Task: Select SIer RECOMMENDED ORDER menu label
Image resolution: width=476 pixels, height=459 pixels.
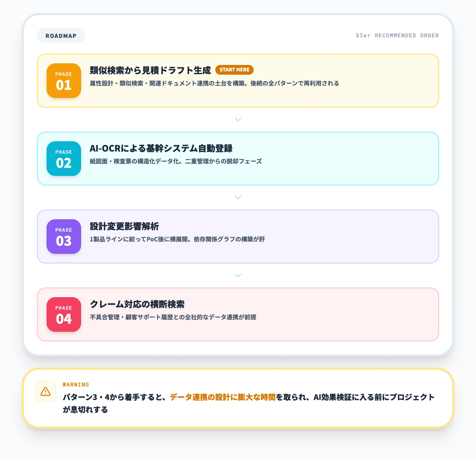Action: click(398, 35)
